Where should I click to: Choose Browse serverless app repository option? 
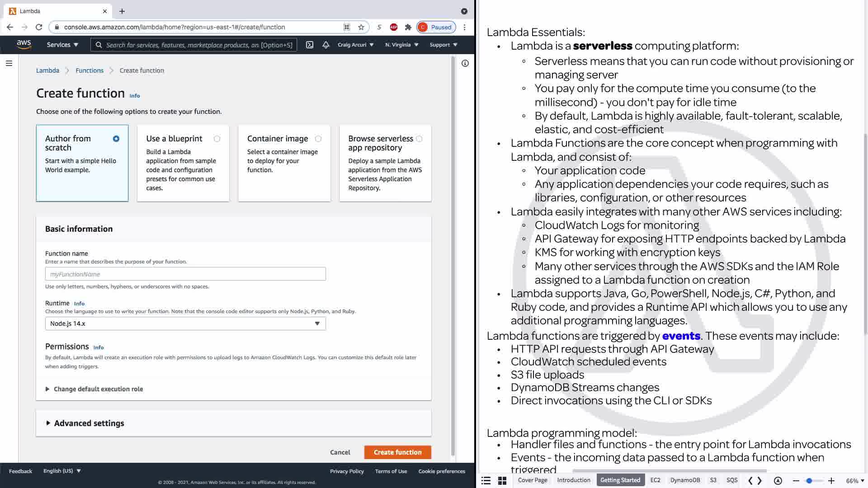(419, 139)
